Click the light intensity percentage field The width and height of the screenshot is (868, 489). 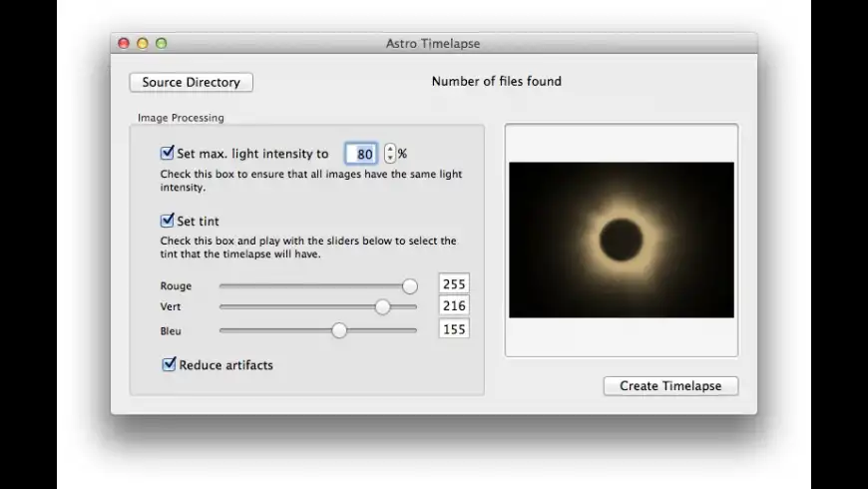pos(361,155)
